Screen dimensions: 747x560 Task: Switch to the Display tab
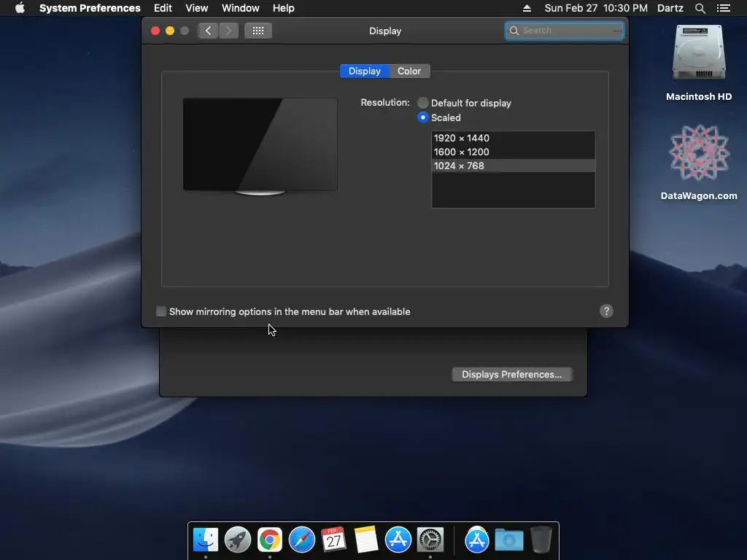tap(365, 71)
